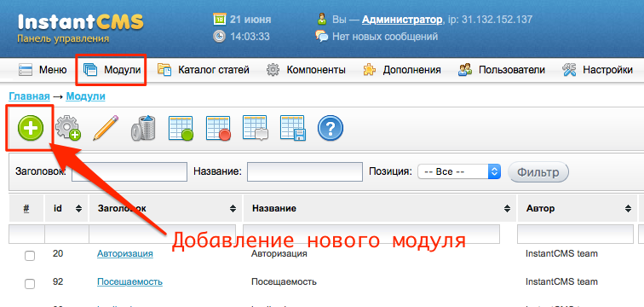This screenshot has width=644, height=307.
Task: Click the table with green dot show icon
Action: (x=181, y=128)
